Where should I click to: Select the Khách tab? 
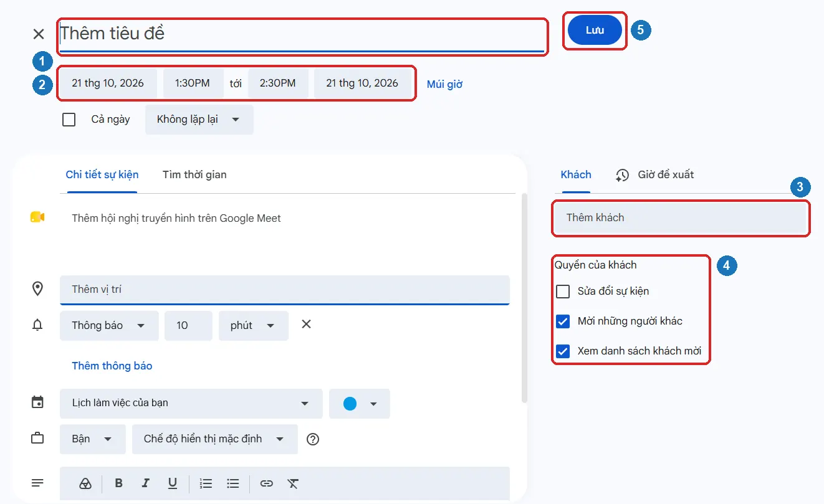576,174
